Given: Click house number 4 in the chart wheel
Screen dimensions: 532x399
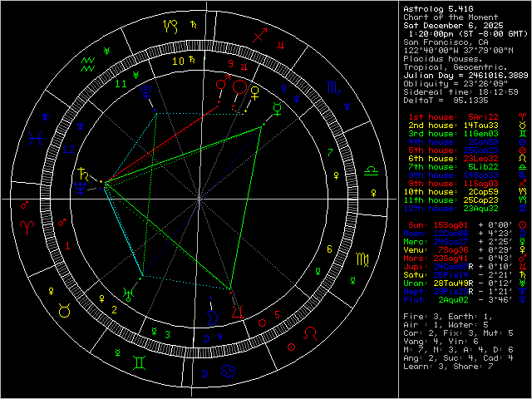Looking at the screenshot, I should tap(219, 337).
